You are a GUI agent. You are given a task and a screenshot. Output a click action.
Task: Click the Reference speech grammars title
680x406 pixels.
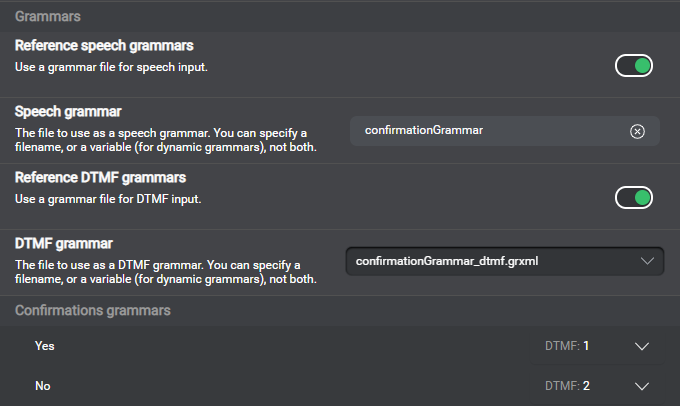104,46
